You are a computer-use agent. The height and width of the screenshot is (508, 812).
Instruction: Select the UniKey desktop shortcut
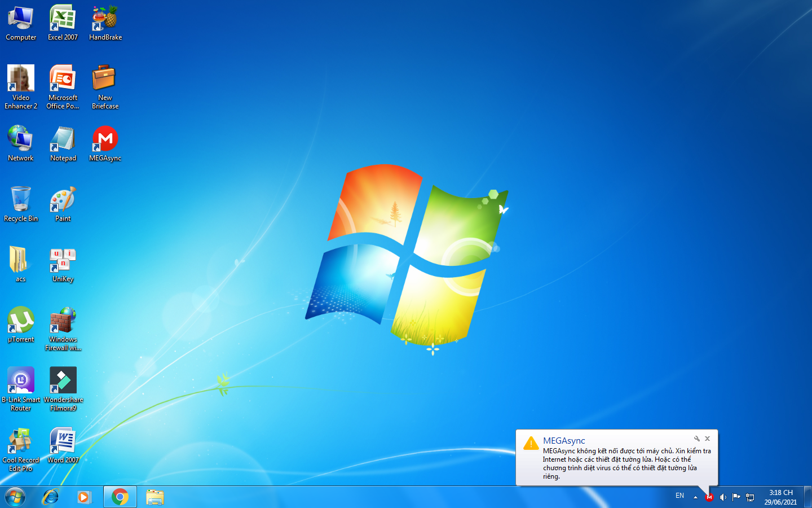pyautogui.click(x=63, y=265)
